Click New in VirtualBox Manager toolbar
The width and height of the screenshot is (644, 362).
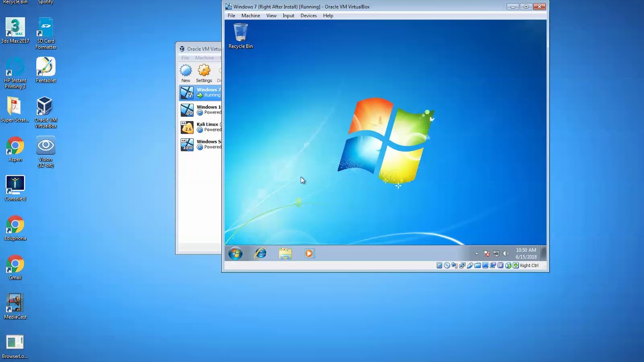[186, 73]
